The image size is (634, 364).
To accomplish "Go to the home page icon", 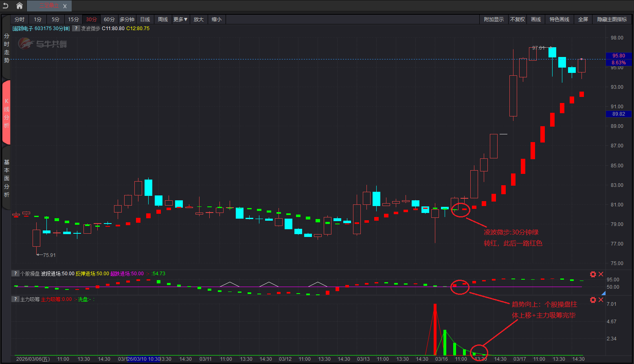I will [19, 6].
